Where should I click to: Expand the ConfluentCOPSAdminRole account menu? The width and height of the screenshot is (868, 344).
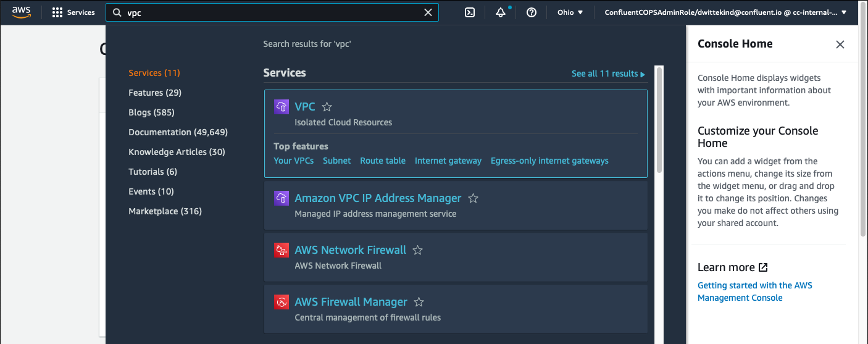click(x=725, y=12)
